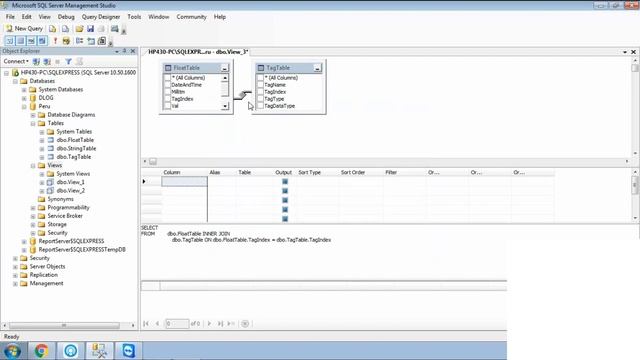The image size is (640, 360).
Task: Expand the dbo.FloatTable node
Action: click(42, 140)
